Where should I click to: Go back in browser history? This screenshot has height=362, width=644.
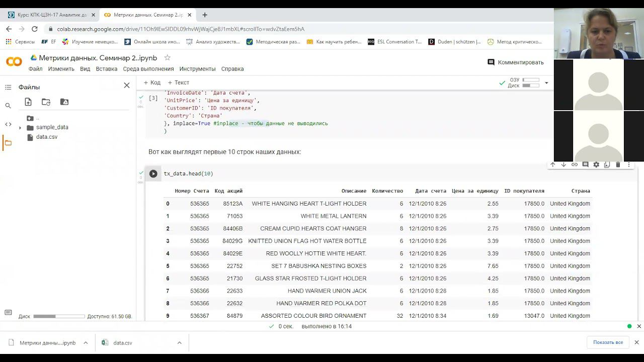pos(9,29)
